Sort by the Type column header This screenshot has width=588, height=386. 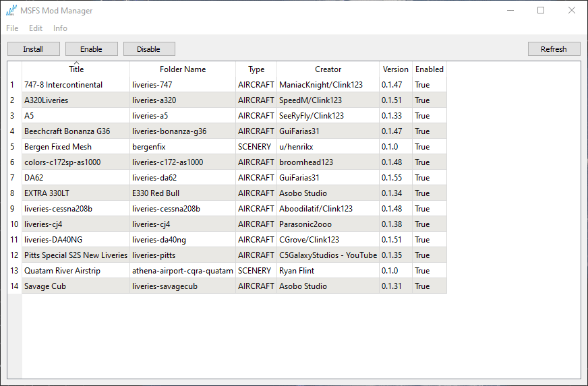[256, 69]
